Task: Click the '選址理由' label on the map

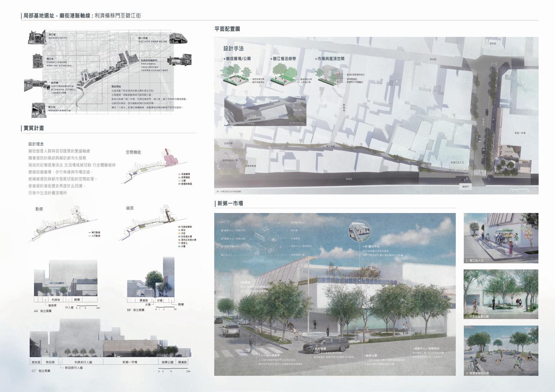Action: [116, 86]
